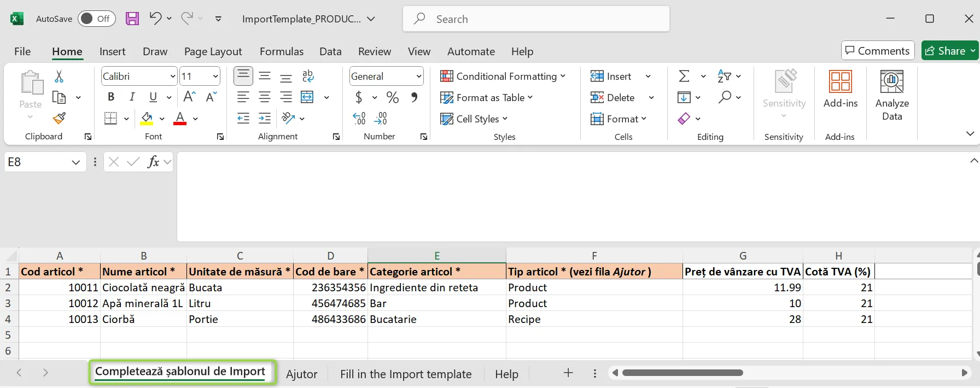Click the AutoSum sigma icon
Image resolution: width=980 pixels, height=388 pixels.
pyautogui.click(x=684, y=77)
